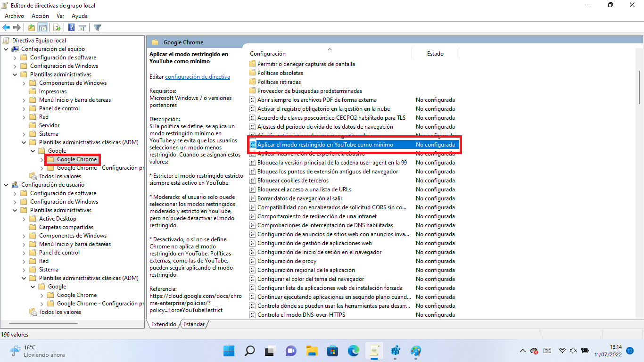644x362 pixels.
Task: Click the Configuración del equipo computer icon
Action: [15, 49]
